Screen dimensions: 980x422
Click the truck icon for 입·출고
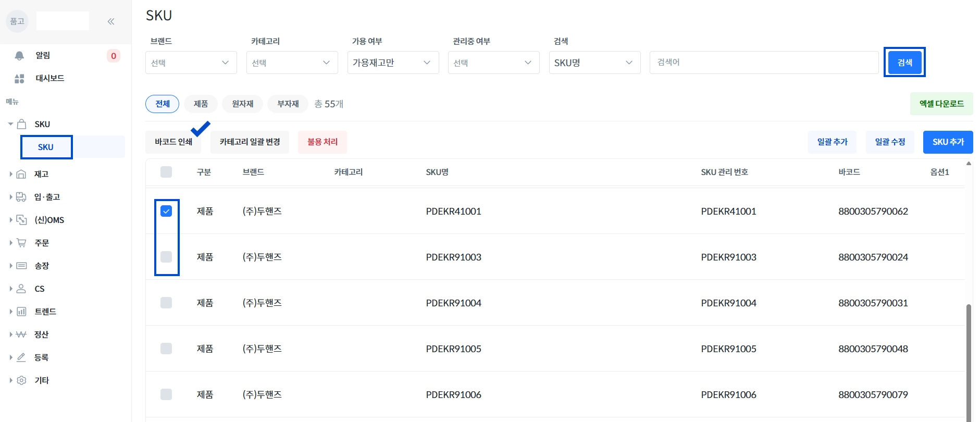point(21,197)
